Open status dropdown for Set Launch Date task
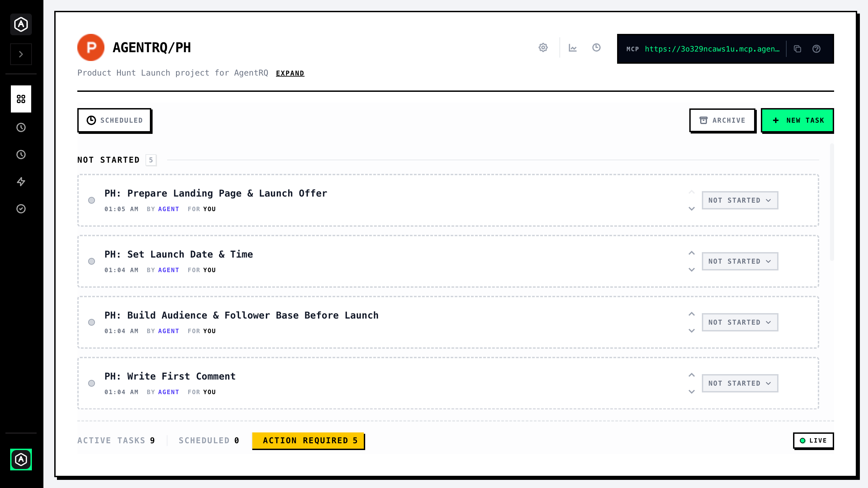The height and width of the screenshot is (488, 868). 740,261
